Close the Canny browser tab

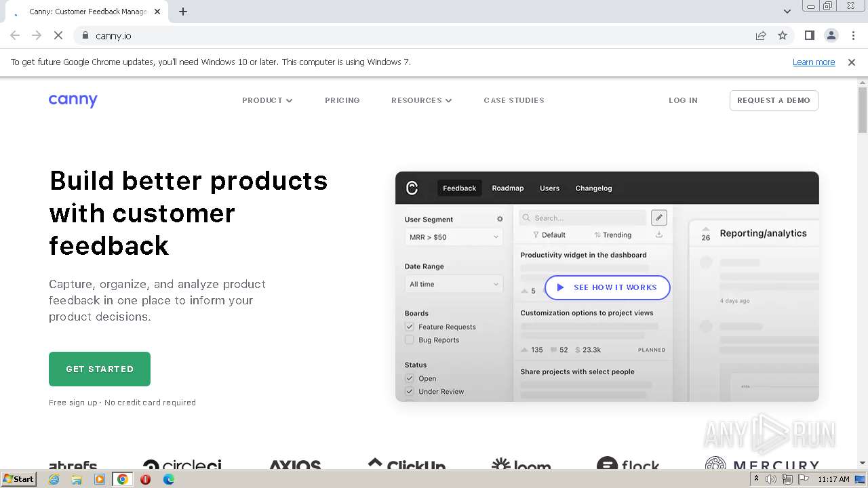[157, 12]
